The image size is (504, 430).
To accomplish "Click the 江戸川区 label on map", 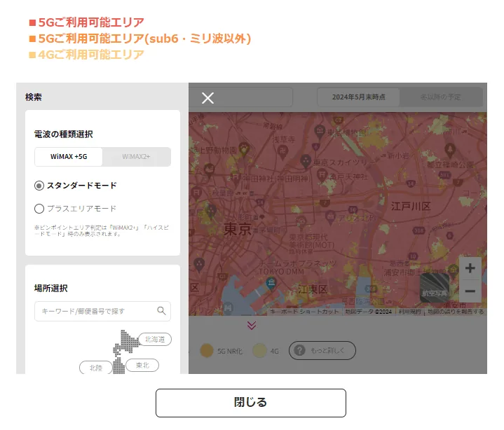I will (x=411, y=206).
